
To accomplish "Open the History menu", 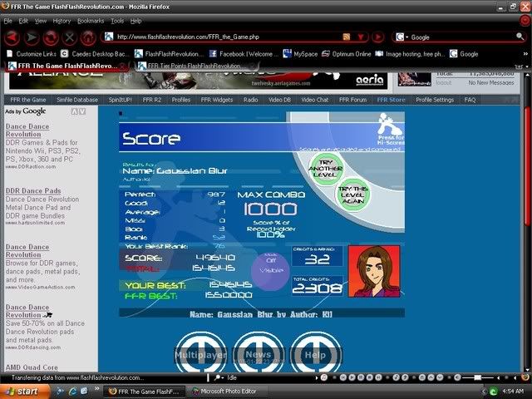I will (62, 20).
